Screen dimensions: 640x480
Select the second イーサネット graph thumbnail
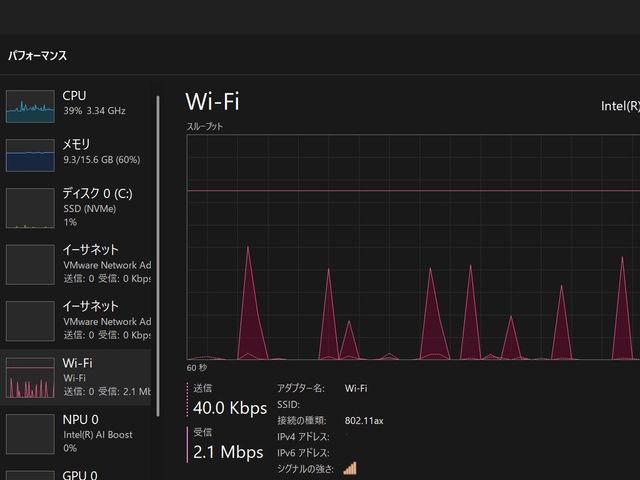(x=30, y=321)
